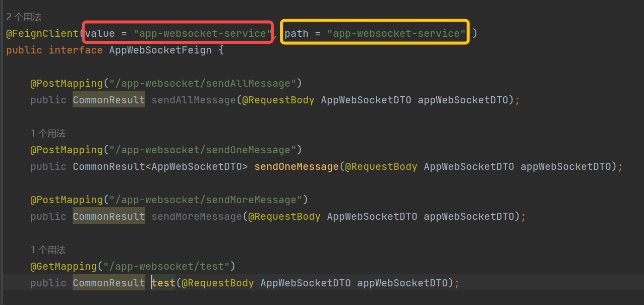Click the @FeignClient annotation
This screenshot has height=305, width=644.
[42, 34]
